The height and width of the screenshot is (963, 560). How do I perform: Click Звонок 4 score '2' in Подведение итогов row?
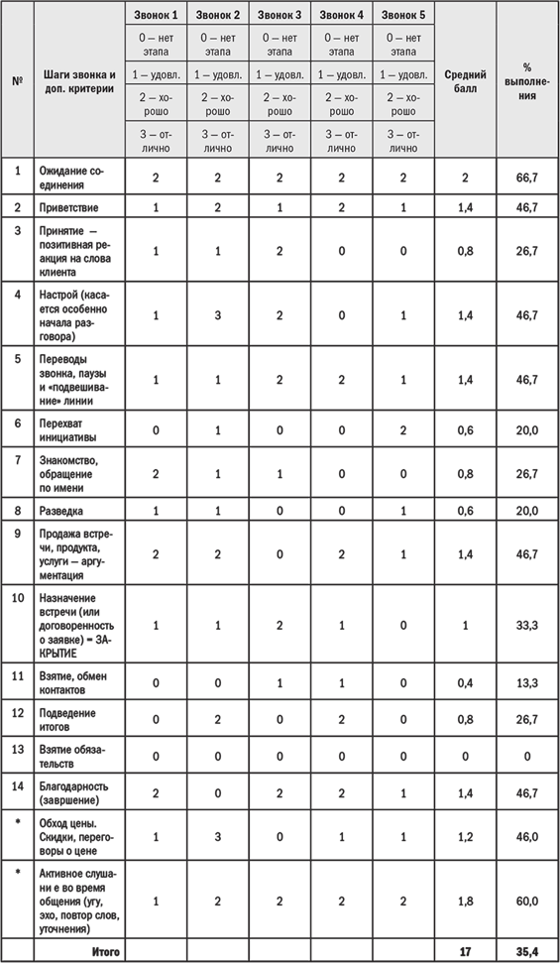(342, 720)
